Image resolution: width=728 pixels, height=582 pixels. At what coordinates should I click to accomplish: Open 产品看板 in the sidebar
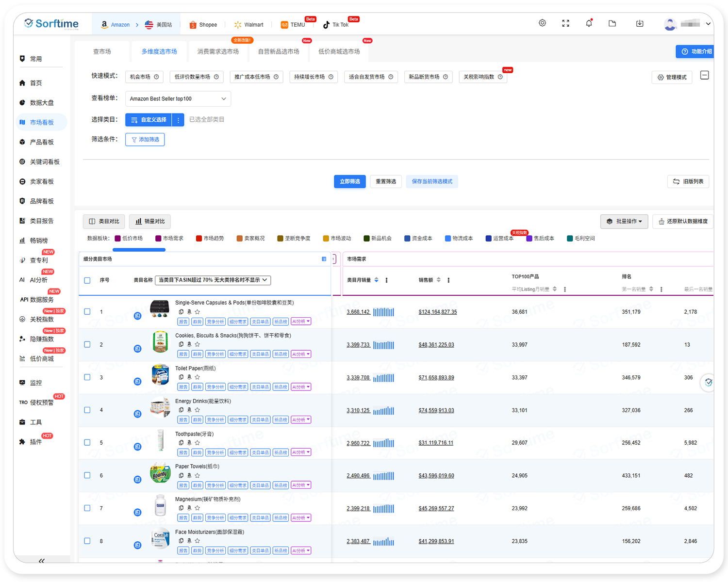pyautogui.click(x=42, y=142)
